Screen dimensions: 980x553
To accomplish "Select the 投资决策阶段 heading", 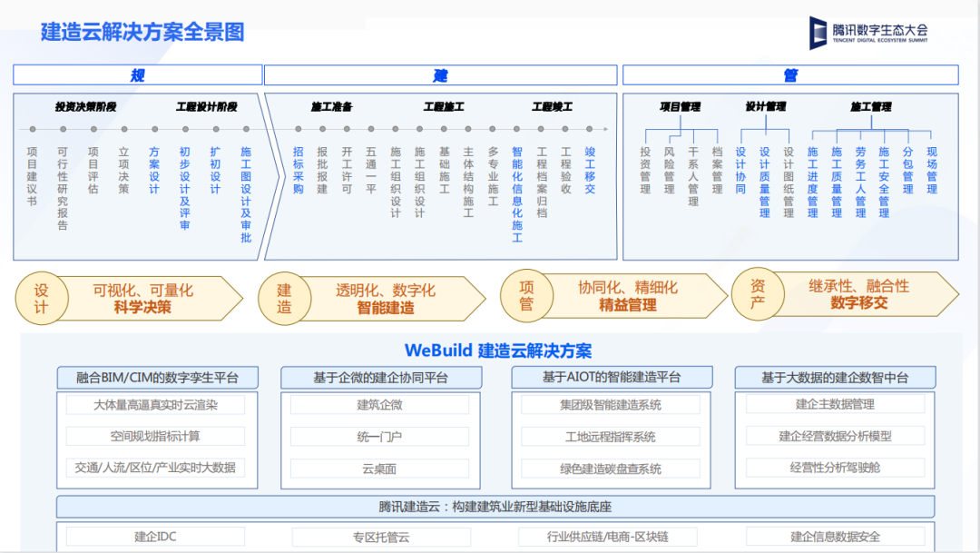I will click(85, 107).
